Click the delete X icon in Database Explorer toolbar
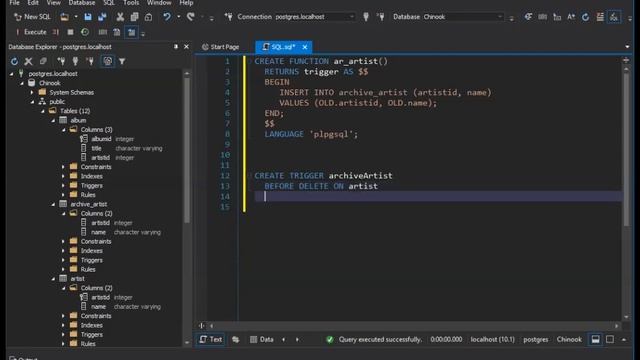Viewport: 640px width, 360px height. (28, 61)
